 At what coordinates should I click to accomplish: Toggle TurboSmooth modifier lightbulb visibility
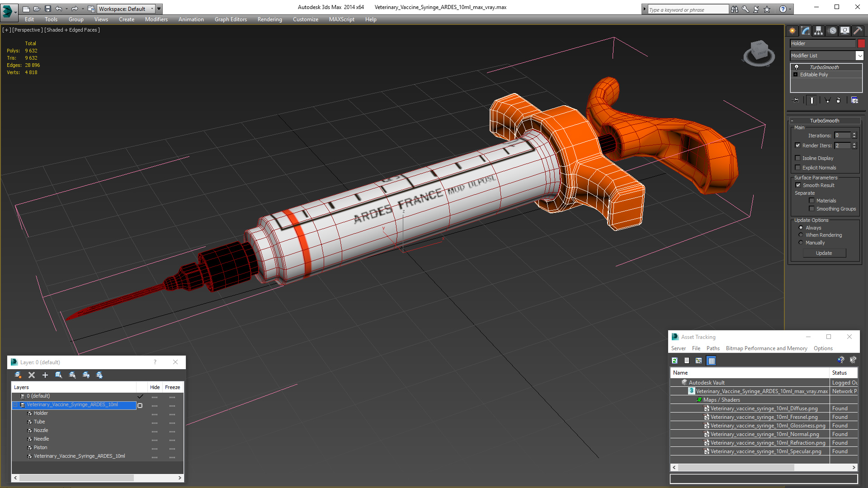tap(797, 67)
